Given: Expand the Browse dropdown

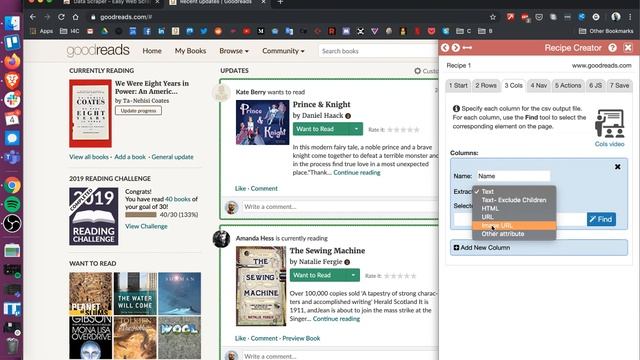Looking at the screenshot, I should tap(234, 51).
